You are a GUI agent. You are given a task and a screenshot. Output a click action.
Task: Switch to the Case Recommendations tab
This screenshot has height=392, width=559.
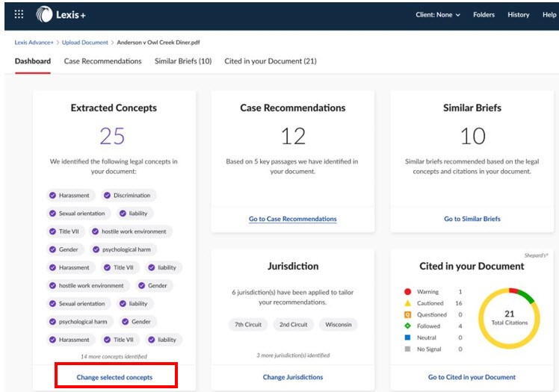(102, 61)
